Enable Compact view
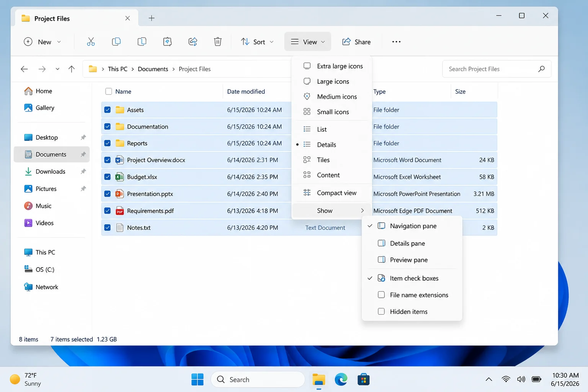Screen dimensions: 588x392 click(332, 193)
